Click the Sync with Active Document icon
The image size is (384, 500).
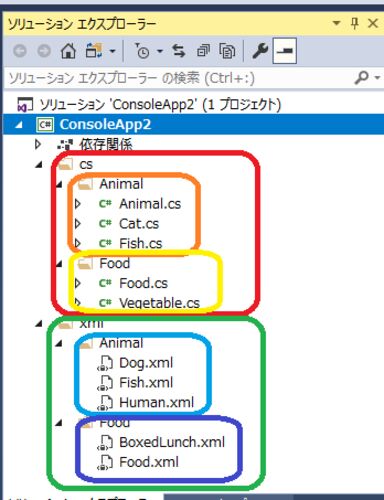[179, 51]
